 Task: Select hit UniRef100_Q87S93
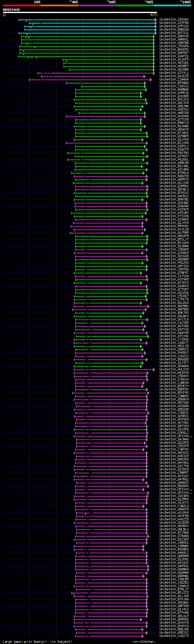point(174,426)
